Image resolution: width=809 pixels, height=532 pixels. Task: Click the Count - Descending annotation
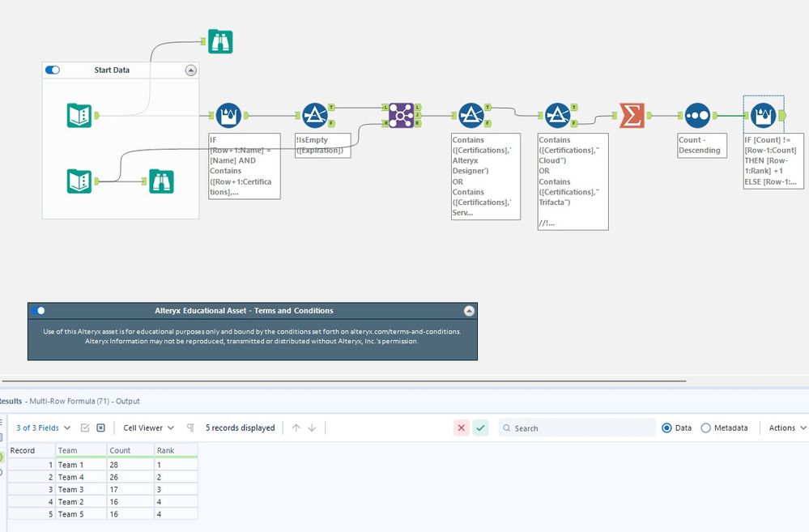point(701,146)
